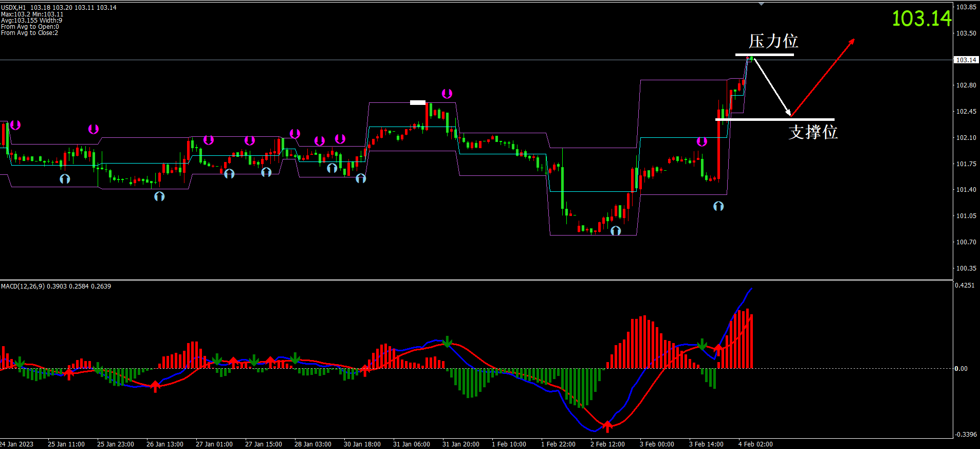Image resolution: width=980 pixels, height=449 pixels.
Task: Select the green MACD down-arrow near 31 Jan 20:00
Action: click(448, 342)
